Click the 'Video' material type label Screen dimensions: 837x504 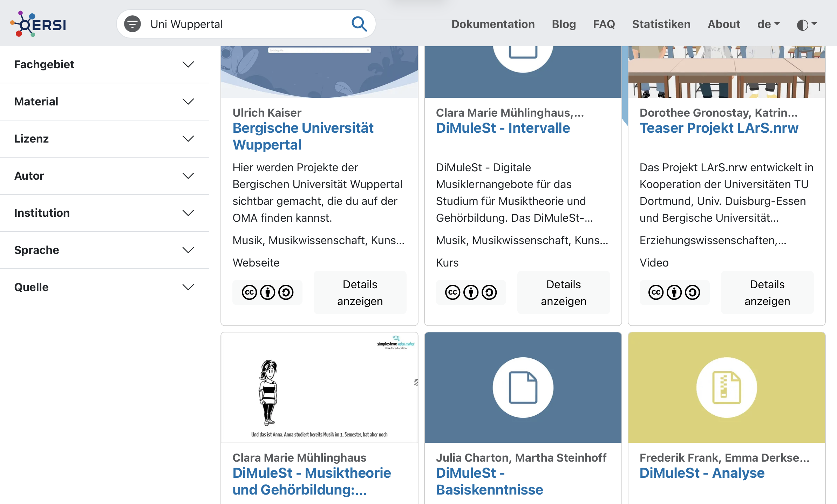[x=654, y=262]
